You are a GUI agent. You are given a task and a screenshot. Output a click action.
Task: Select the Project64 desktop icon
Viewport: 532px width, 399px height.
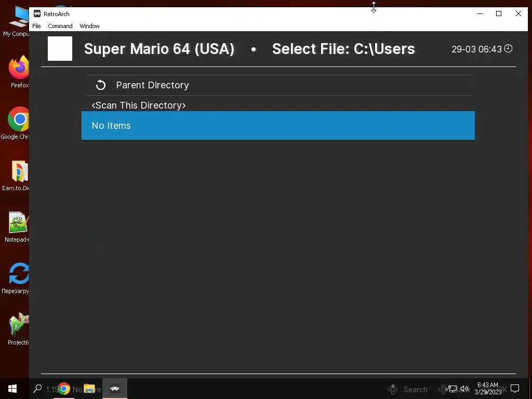click(x=18, y=329)
